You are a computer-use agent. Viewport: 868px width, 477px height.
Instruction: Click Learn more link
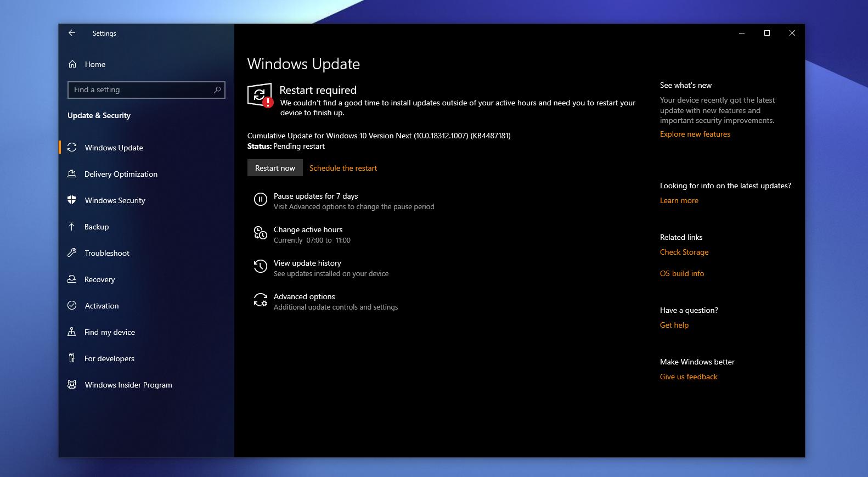coord(679,200)
